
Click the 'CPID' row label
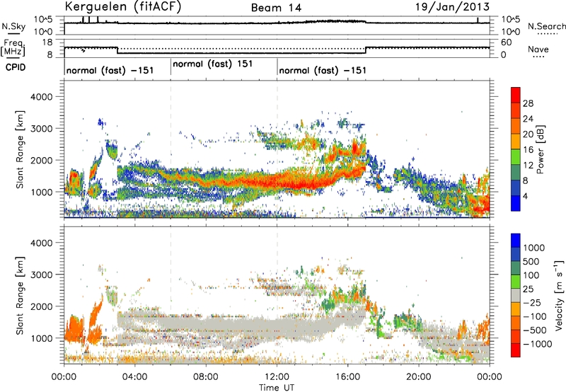16,67
